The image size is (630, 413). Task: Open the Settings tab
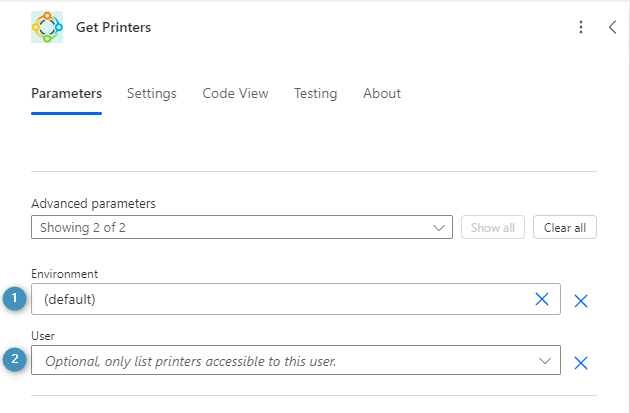151,94
